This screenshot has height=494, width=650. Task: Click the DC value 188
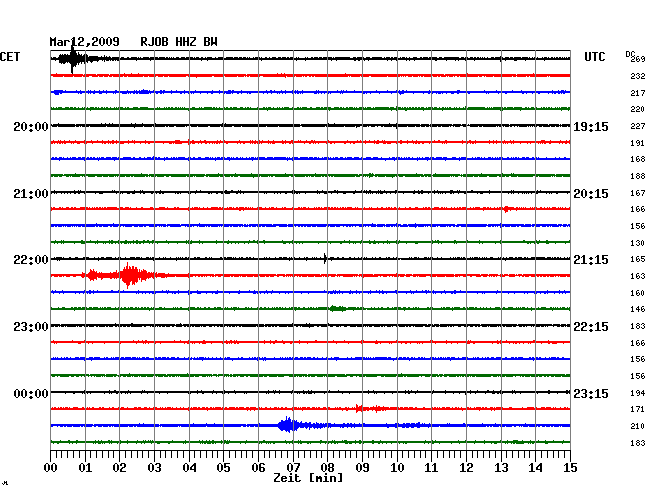coord(638,176)
